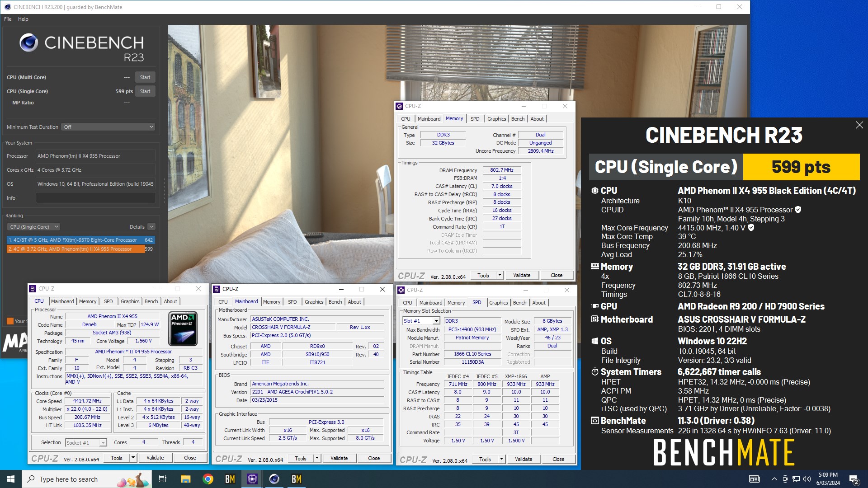Click the BenchMate version icon in panel

click(594, 421)
